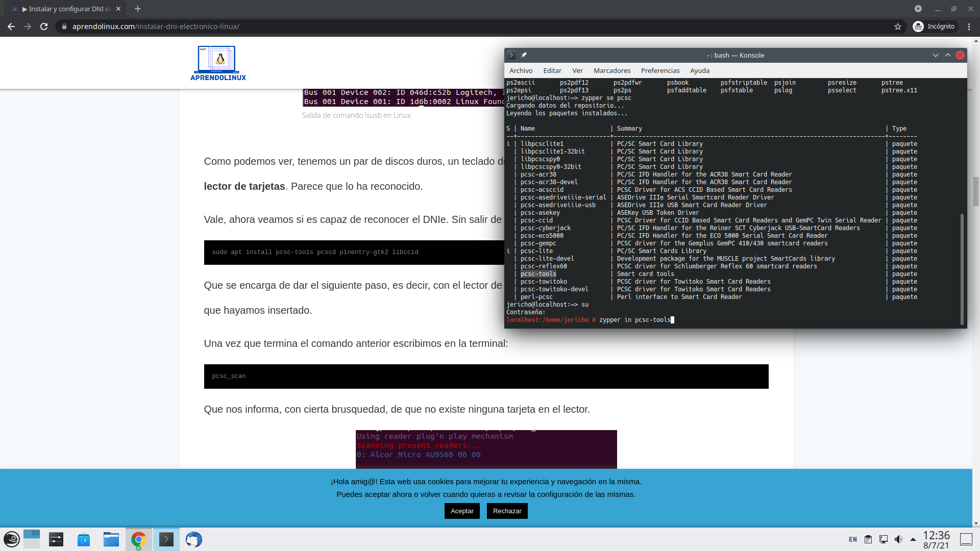Launch Thunderbird from the taskbar
The height and width of the screenshot is (551, 980).
click(193, 539)
